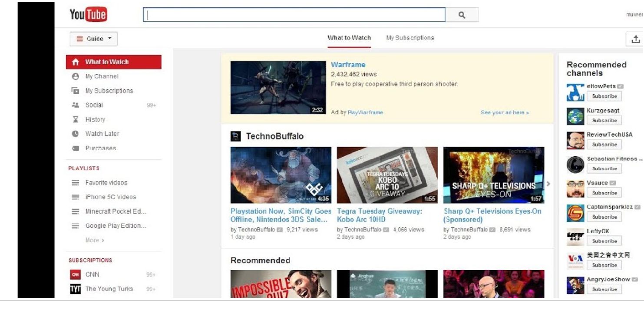
Task: Open Sharp Q+ Televisions Eyes-On title
Action: tap(492, 215)
